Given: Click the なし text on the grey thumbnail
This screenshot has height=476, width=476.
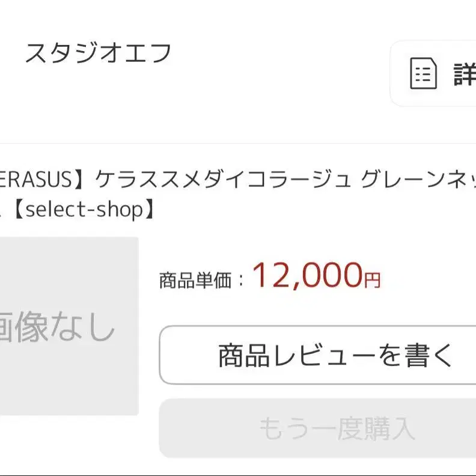Looking at the screenshot, I should coord(82,326).
